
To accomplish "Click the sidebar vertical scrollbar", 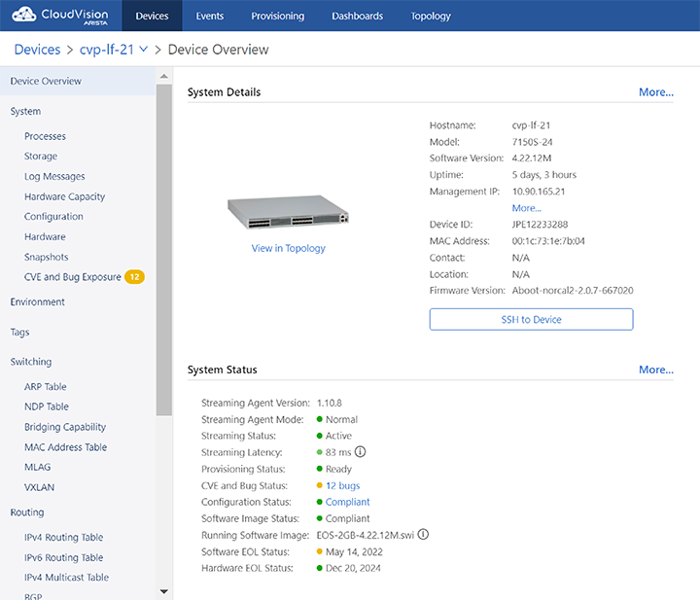I will (164, 250).
